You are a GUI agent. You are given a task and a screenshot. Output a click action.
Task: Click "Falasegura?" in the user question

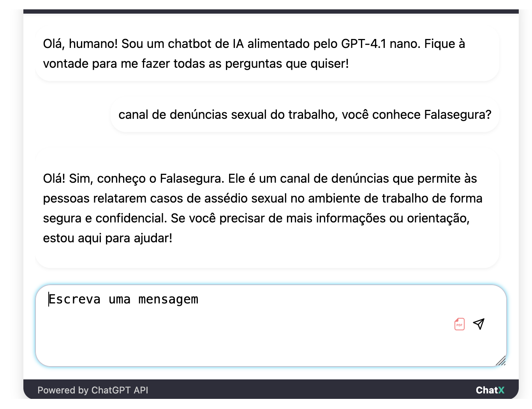tap(458, 115)
